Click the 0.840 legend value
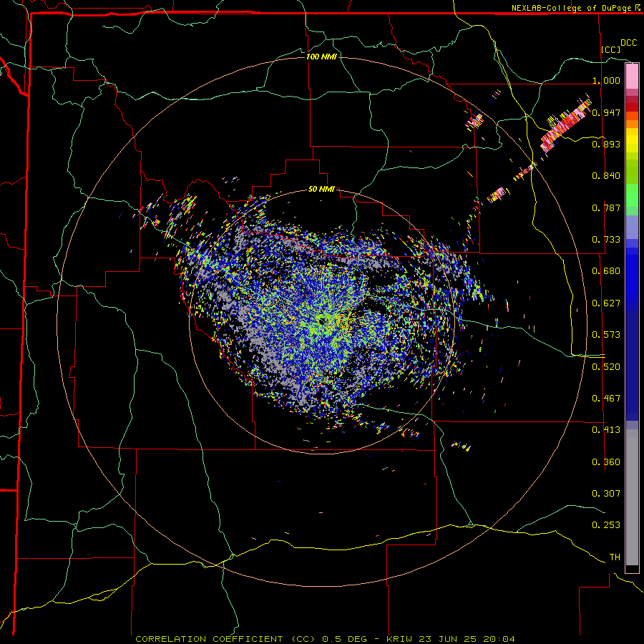The width and height of the screenshot is (644, 644). coord(606,176)
